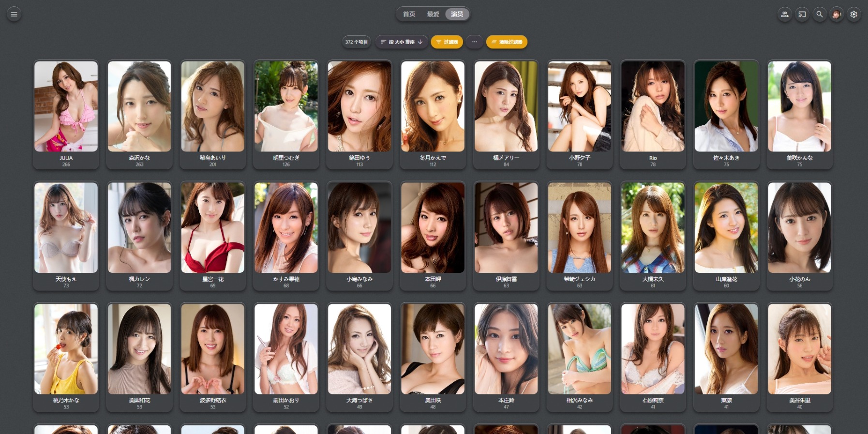Click the 山岸逢花 name text

click(x=726, y=279)
